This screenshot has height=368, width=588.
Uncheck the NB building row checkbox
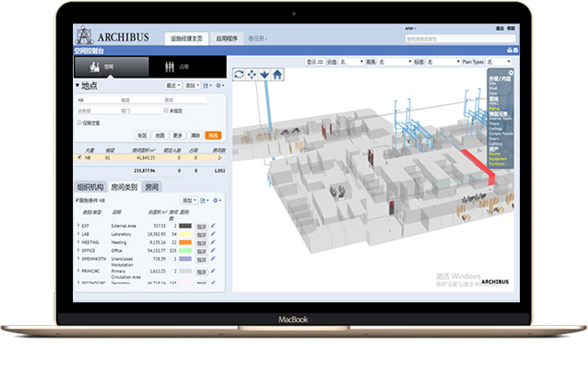[79, 158]
